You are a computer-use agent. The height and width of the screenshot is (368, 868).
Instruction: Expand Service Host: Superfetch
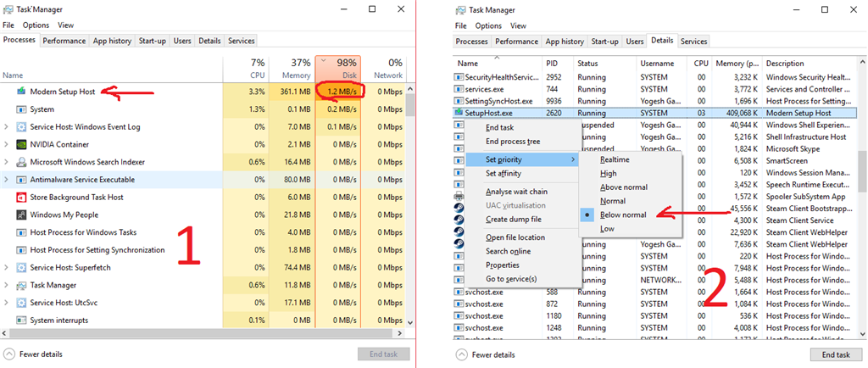coord(7,267)
